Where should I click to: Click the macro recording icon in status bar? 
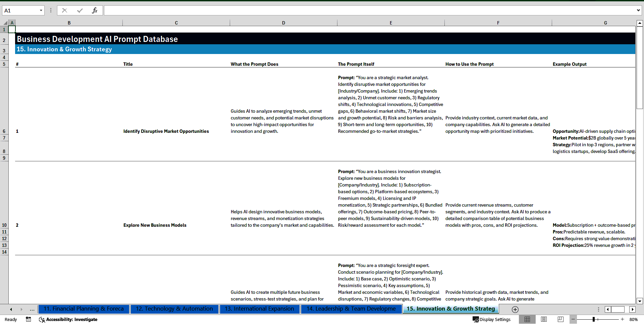(29, 319)
